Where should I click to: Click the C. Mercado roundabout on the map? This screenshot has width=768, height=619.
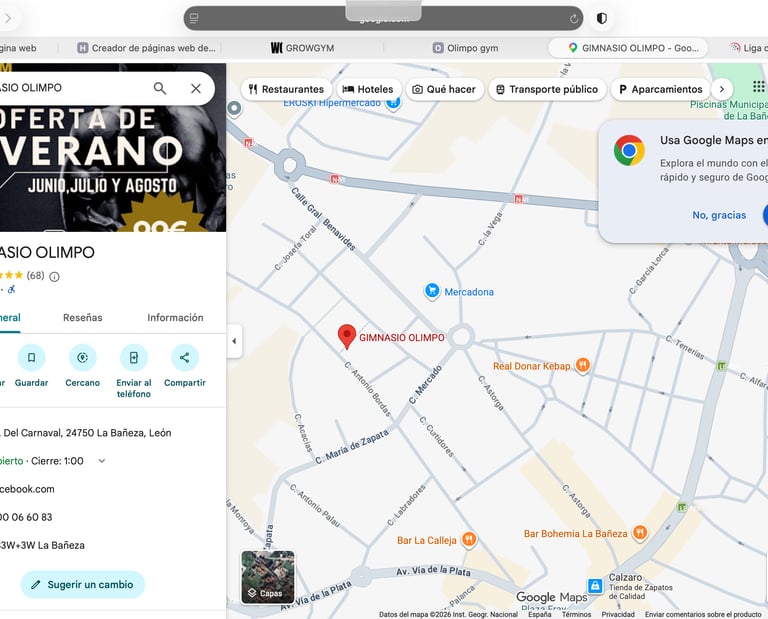(461, 337)
